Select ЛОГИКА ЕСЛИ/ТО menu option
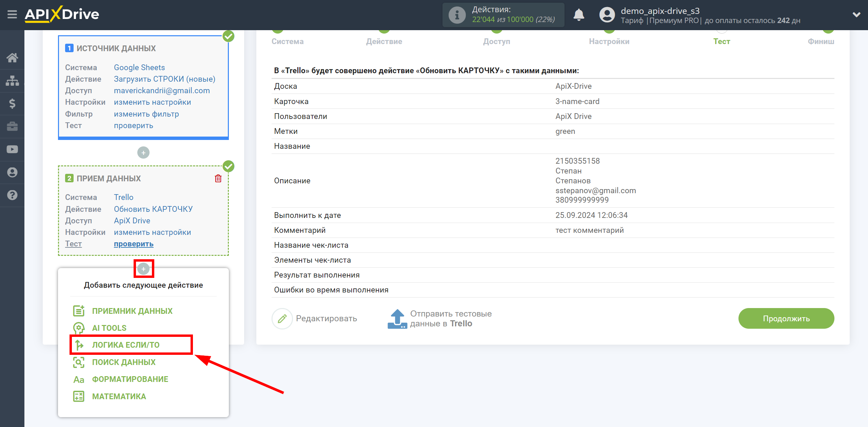 [126, 345]
